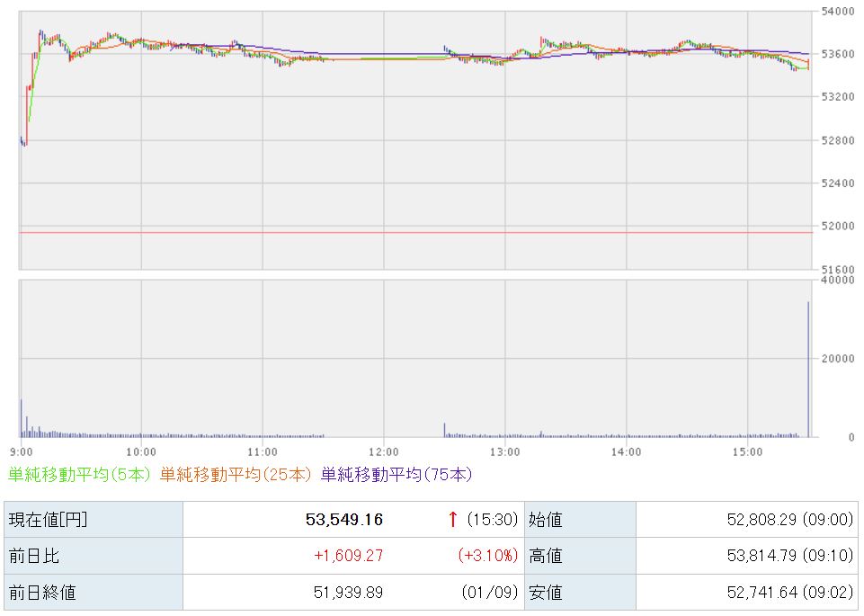Screen dimensions: 864x616
Task: Click the red up arrow beside current price
Action: (x=453, y=519)
